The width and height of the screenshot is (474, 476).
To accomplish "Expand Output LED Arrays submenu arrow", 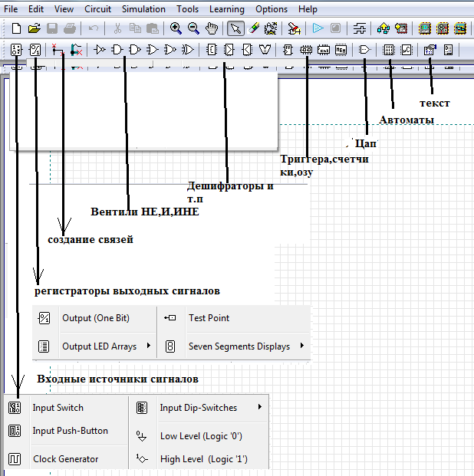I will (x=149, y=346).
